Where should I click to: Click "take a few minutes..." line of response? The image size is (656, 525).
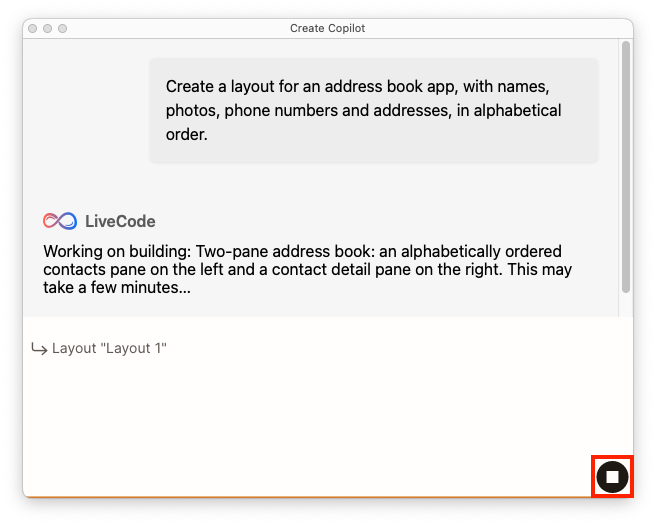coord(117,288)
